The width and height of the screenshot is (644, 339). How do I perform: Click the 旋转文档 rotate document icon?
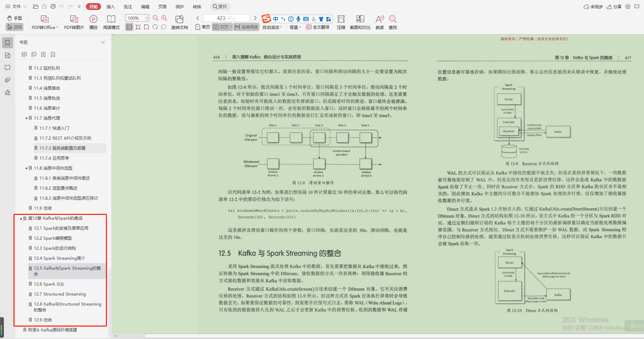click(x=179, y=19)
